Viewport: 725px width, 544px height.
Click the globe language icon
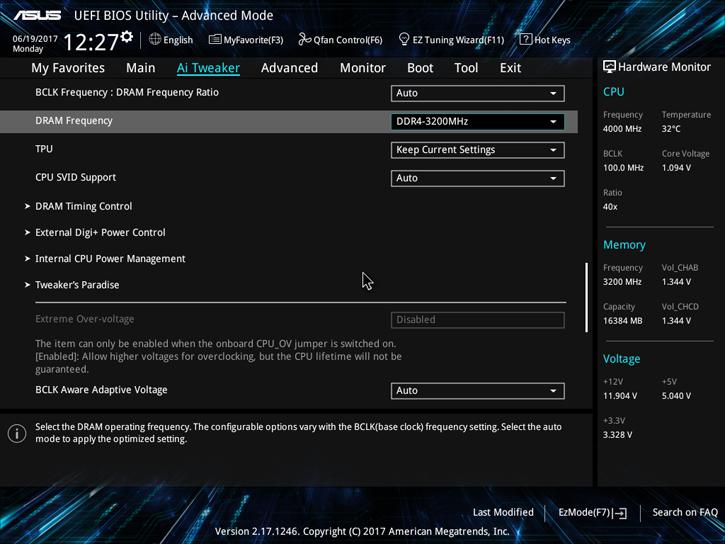pos(155,39)
